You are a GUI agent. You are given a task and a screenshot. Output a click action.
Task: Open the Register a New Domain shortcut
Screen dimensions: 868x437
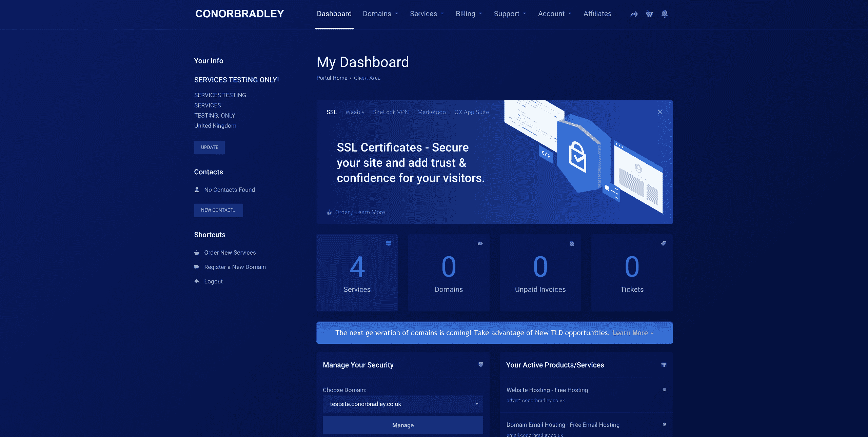coord(235,267)
